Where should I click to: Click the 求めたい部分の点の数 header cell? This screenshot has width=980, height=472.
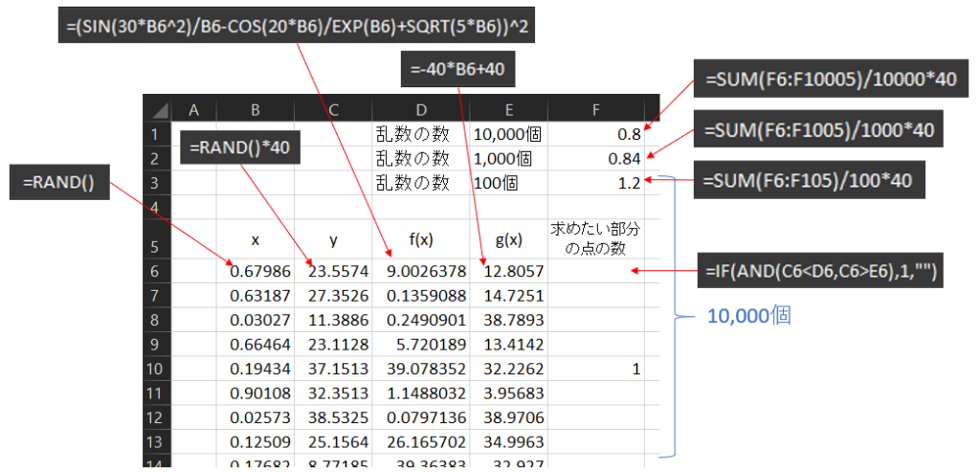tap(595, 237)
